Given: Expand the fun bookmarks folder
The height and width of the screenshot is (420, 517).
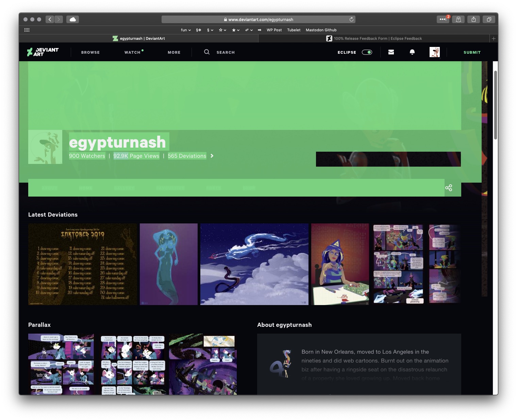Looking at the screenshot, I should tap(186, 30).
